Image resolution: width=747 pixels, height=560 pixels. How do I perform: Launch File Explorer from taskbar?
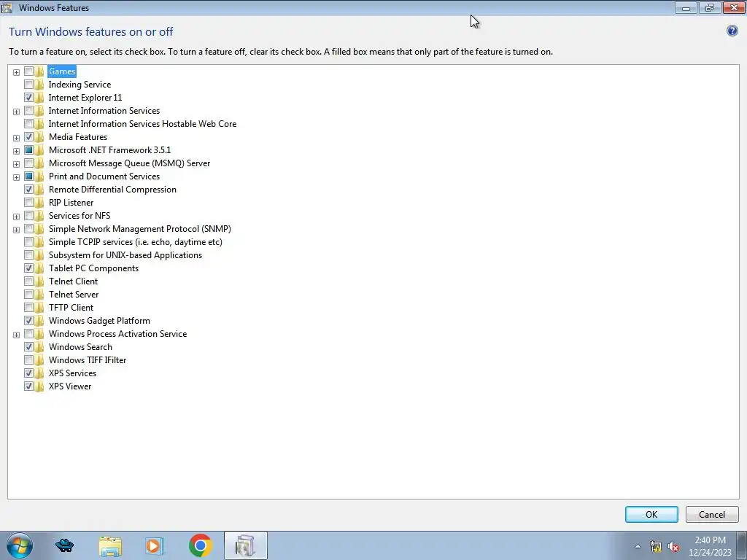click(x=110, y=545)
